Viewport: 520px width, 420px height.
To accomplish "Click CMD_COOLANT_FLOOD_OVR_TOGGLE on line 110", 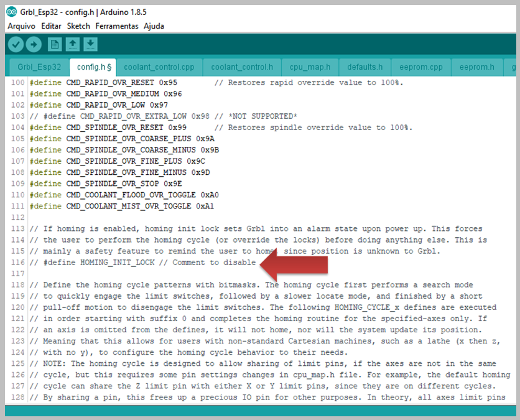I will pyautogui.click(x=131, y=195).
